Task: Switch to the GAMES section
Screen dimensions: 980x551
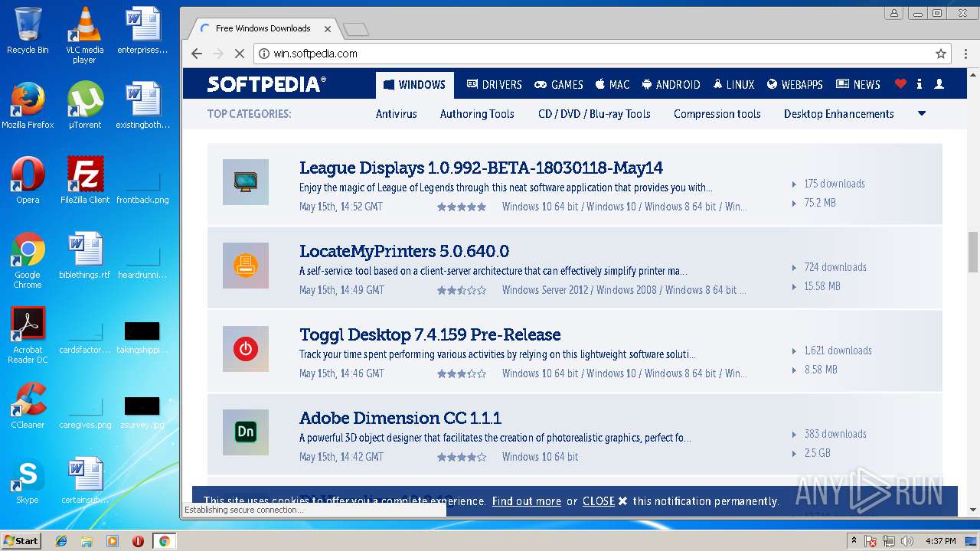Action: tap(559, 85)
